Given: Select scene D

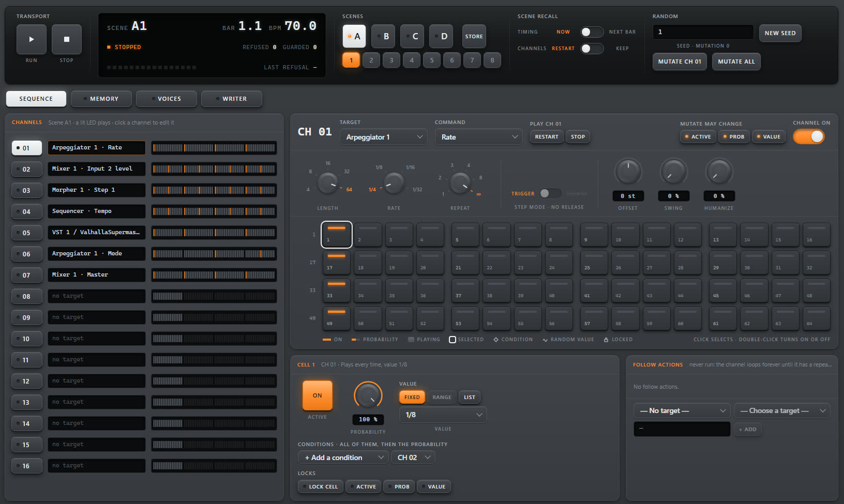Looking at the screenshot, I should (441, 36).
